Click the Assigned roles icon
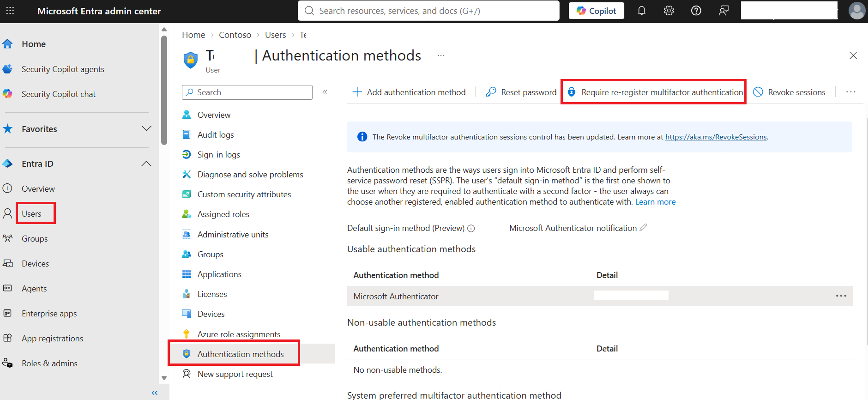 [187, 214]
